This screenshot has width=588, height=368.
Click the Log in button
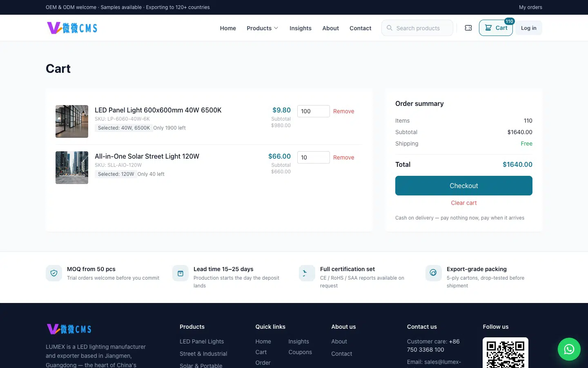coord(529,28)
